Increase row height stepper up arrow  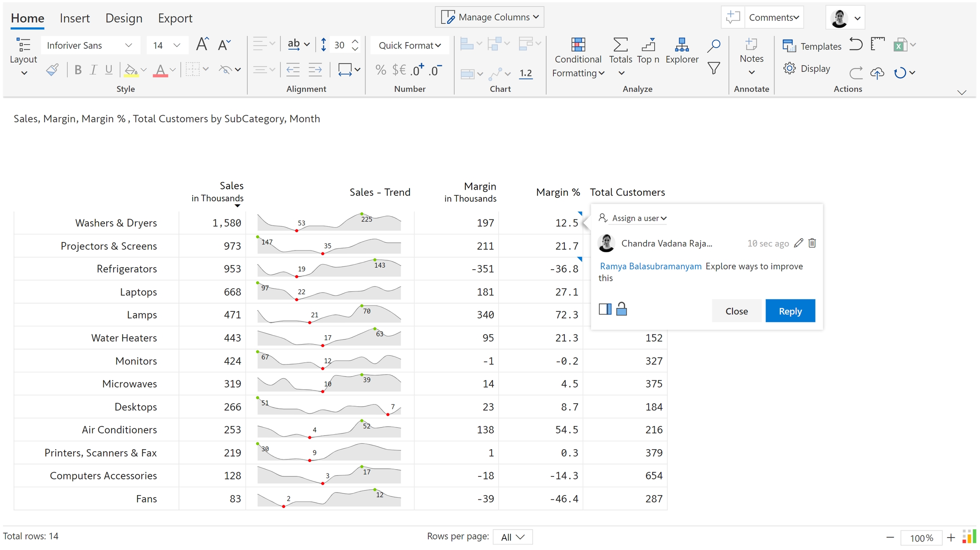(355, 41)
